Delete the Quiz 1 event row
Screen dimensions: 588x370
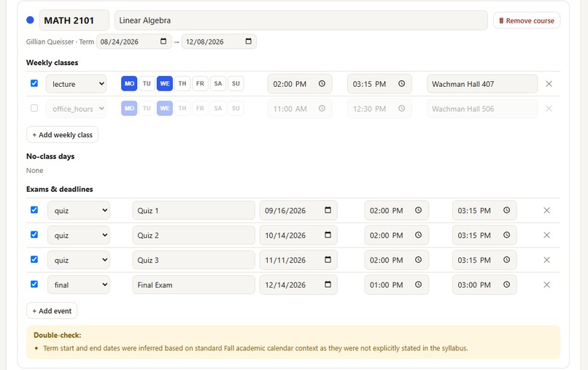pos(546,210)
